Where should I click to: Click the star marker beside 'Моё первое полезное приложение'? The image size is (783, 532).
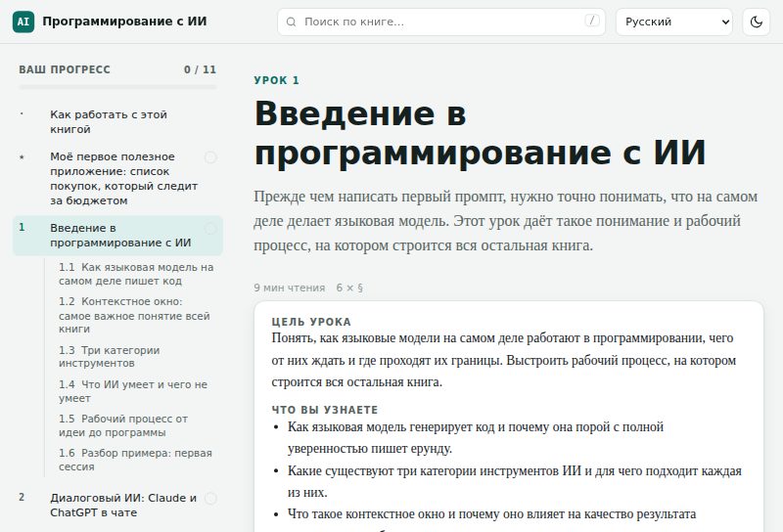coord(22,157)
